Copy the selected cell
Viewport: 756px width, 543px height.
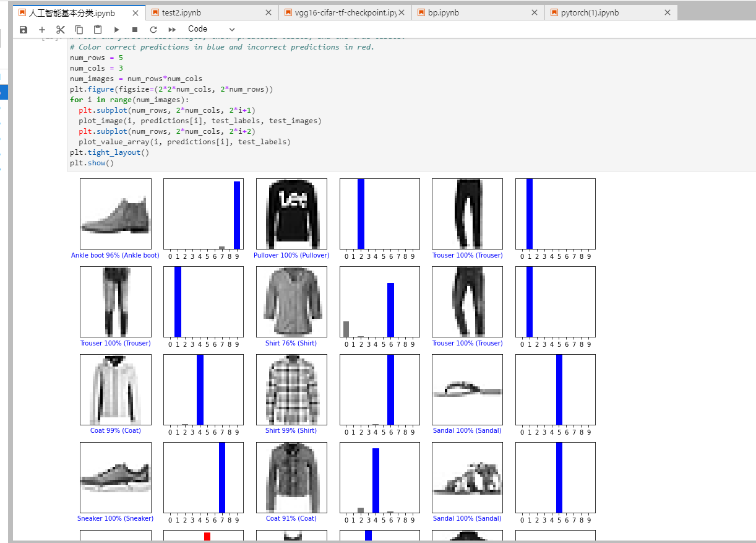click(x=79, y=30)
